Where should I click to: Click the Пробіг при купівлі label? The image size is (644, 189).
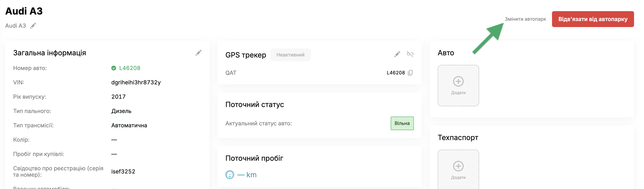point(38,154)
